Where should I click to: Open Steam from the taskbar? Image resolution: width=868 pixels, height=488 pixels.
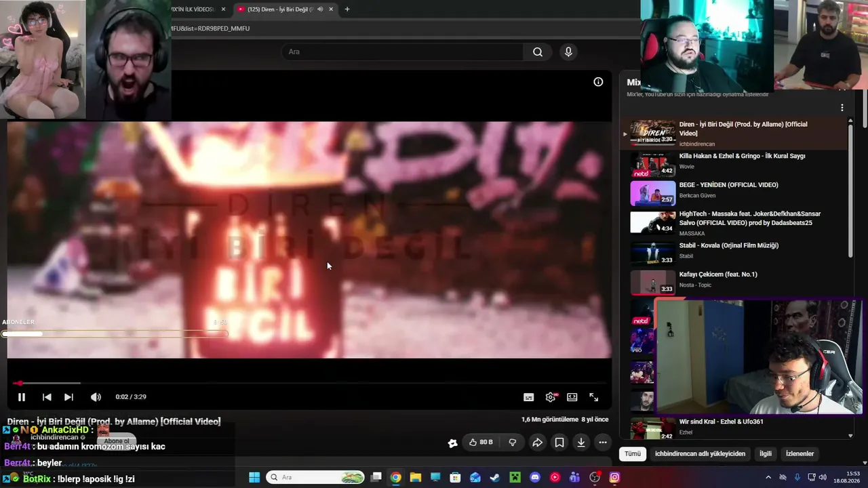pyautogui.click(x=495, y=477)
